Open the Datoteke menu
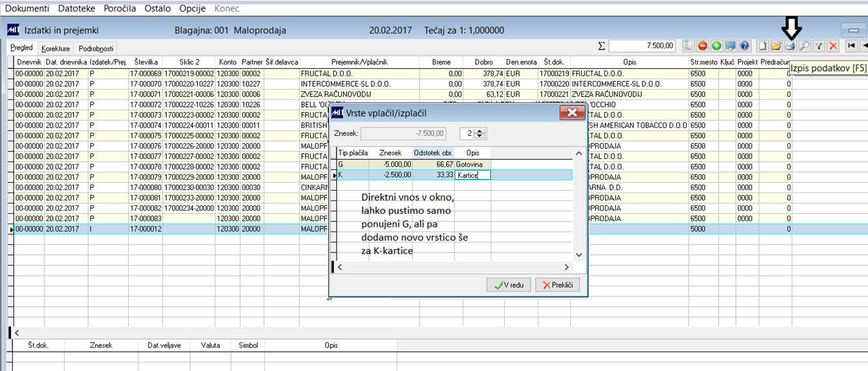Viewport: 868px width, 371px height. (x=77, y=8)
